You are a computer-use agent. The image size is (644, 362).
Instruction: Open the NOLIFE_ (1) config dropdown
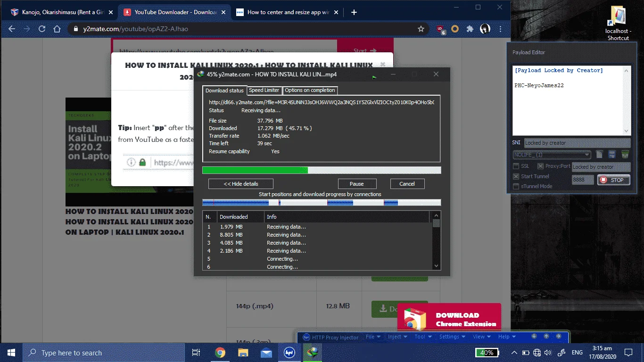(552, 155)
